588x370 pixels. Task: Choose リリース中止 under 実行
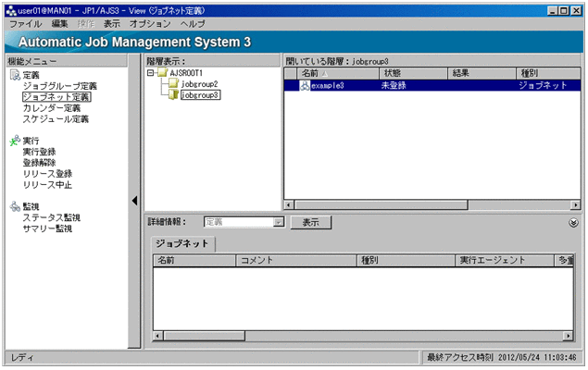(47, 185)
